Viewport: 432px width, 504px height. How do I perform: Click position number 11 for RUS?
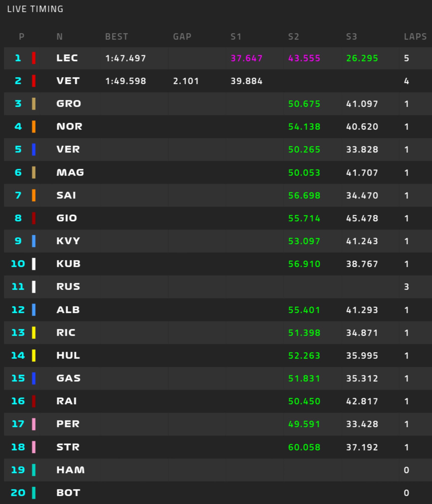tap(18, 287)
